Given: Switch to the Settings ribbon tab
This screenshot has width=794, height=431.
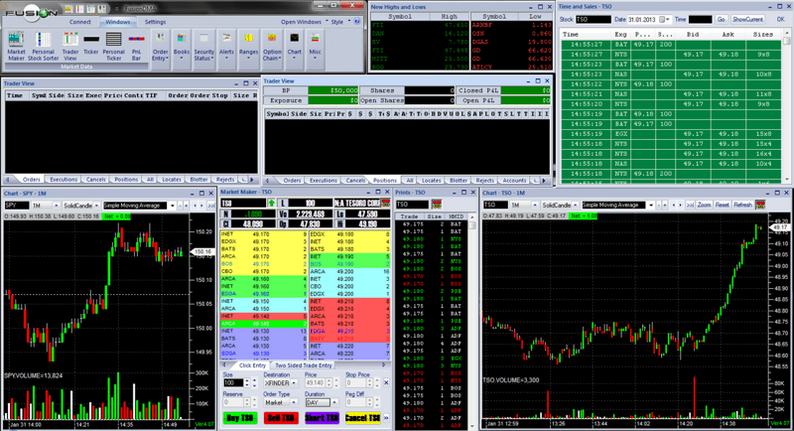Looking at the screenshot, I should 155,22.
